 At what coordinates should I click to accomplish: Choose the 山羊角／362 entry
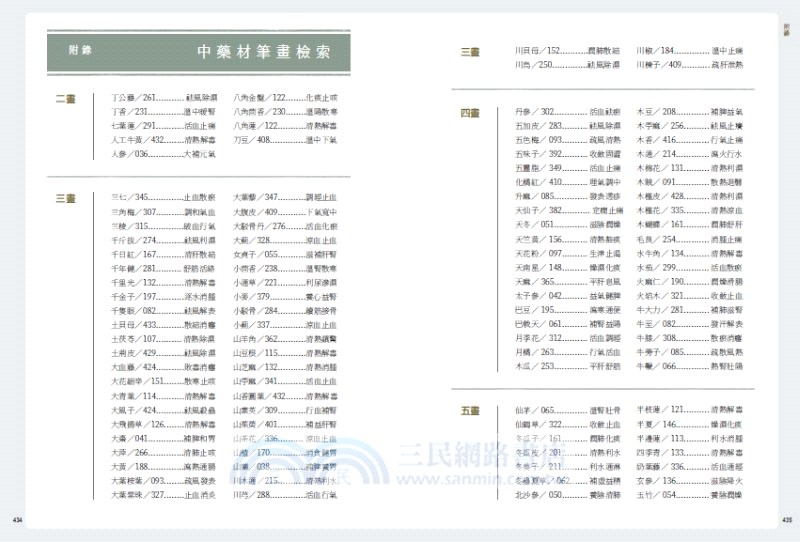(285, 339)
